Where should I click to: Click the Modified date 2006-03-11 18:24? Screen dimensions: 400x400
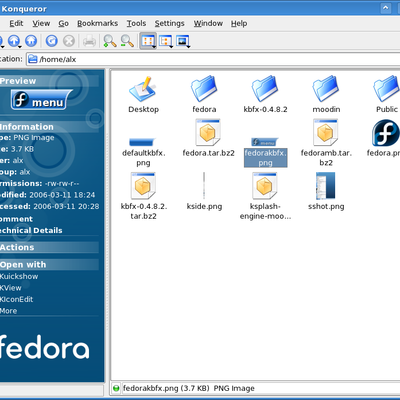pyautogui.click(x=62, y=195)
